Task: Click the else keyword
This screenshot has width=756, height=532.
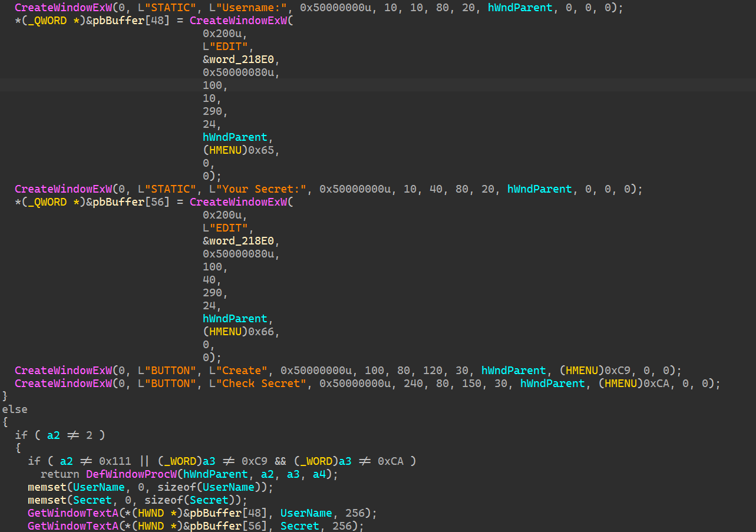Action: pos(15,409)
